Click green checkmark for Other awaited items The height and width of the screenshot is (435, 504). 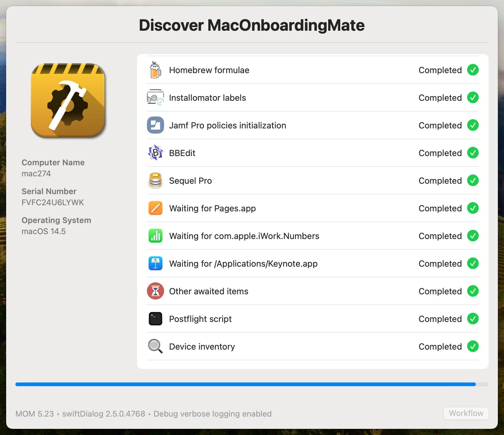(473, 291)
